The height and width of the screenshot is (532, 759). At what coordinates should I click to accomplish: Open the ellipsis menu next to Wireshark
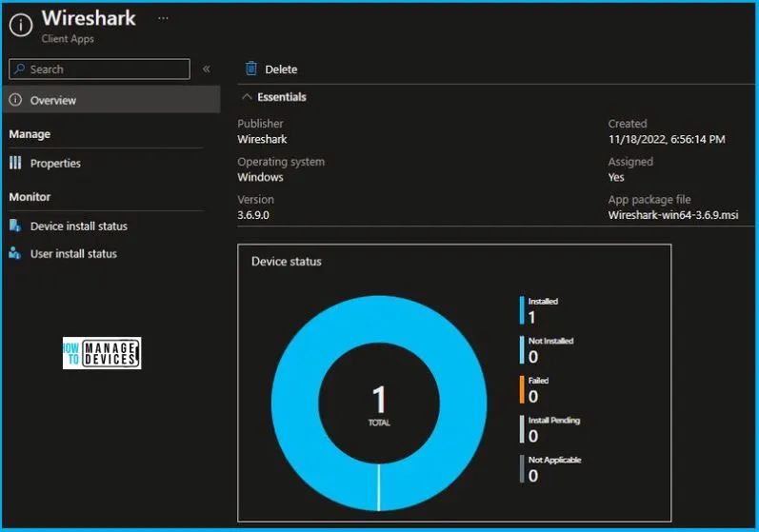(x=163, y=18)
